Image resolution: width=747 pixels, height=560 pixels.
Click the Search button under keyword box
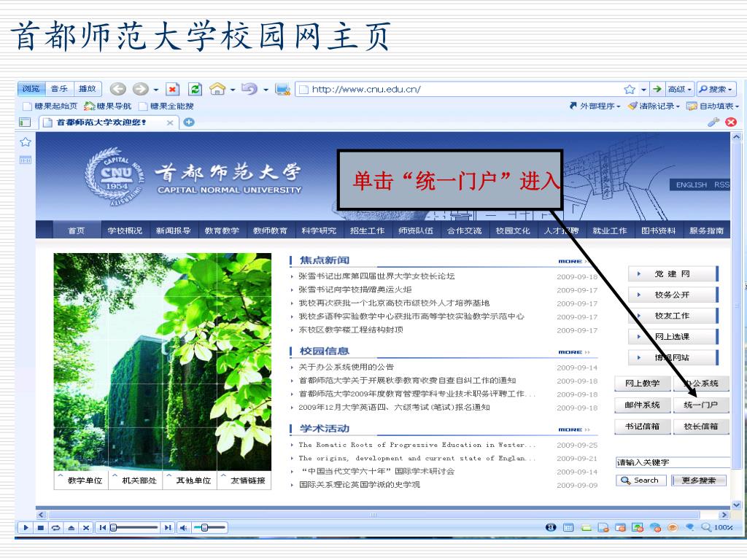(x=640, y=481)
